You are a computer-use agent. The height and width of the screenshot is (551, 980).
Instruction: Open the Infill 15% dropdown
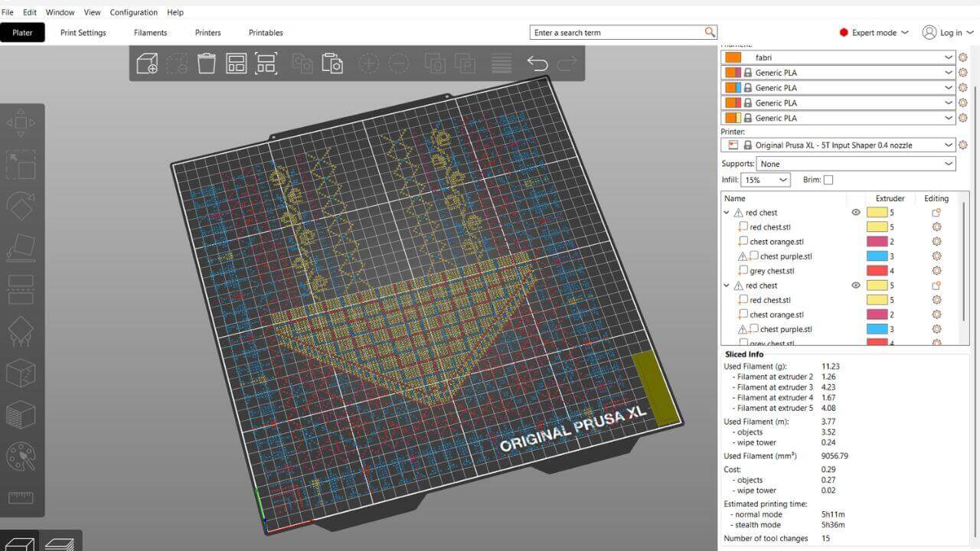[x=766, y=180]
